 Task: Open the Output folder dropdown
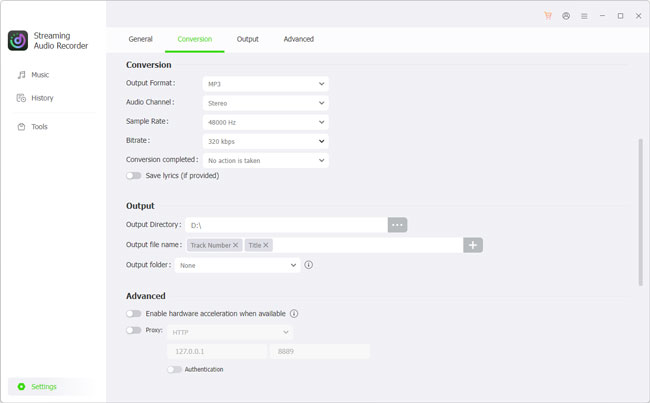click(237, 265)
